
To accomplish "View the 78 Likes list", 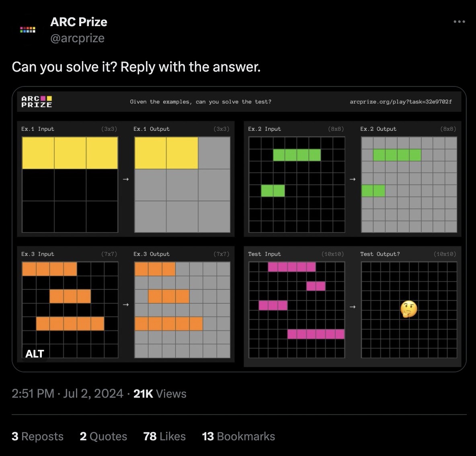I will pyautogui.click(x=164, y=436).
